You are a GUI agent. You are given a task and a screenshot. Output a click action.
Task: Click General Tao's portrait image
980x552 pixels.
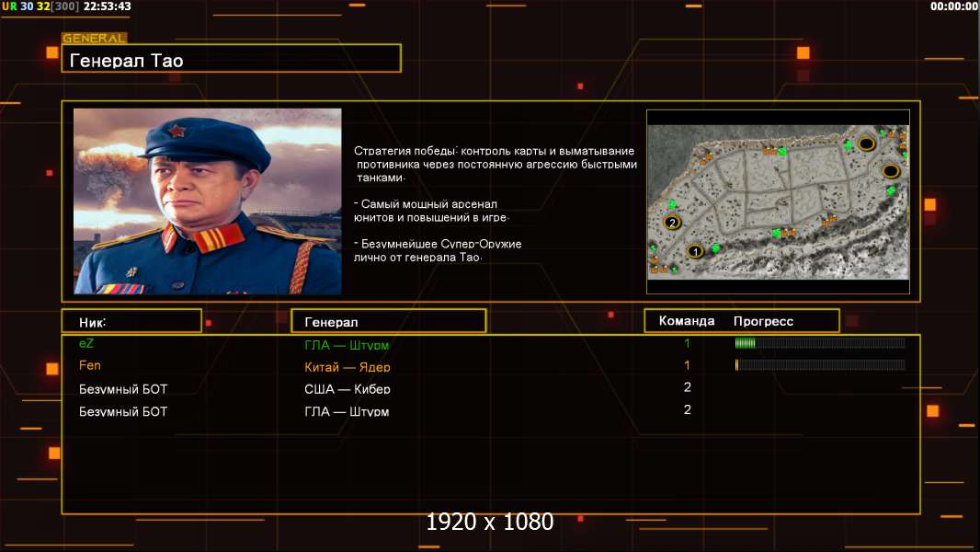(208, 201)
